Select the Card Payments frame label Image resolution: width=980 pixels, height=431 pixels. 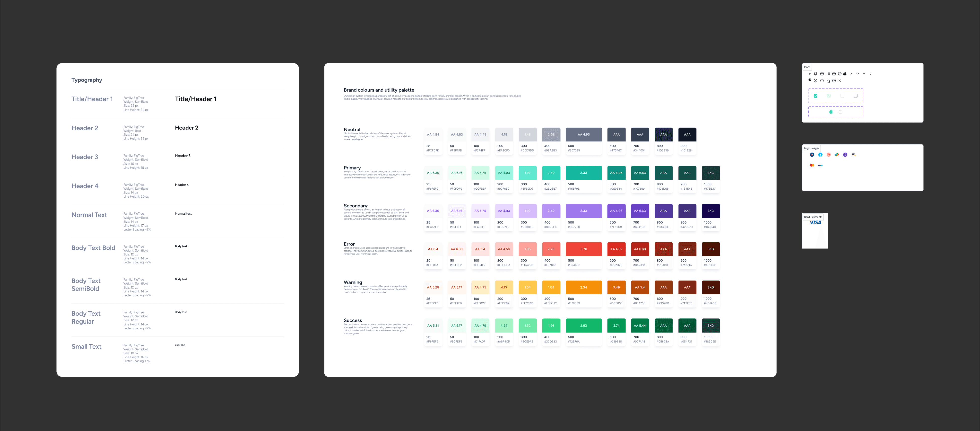pos(813,217)
